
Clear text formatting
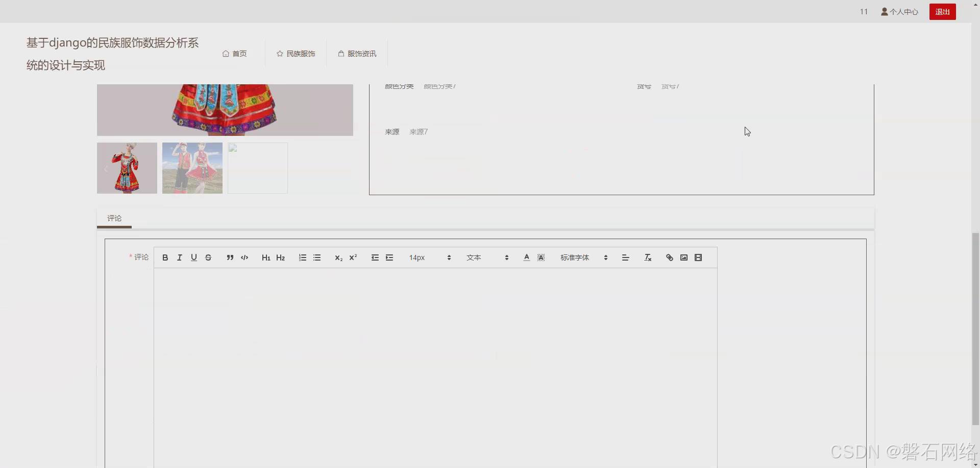click(x=648, y=258)
